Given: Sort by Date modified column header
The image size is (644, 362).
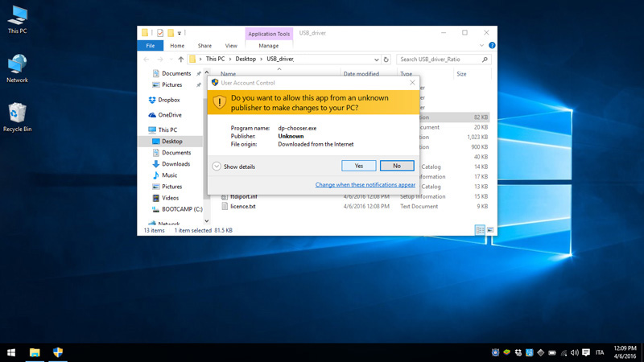Looking at the screenshot, I should (x=361, y=74).
